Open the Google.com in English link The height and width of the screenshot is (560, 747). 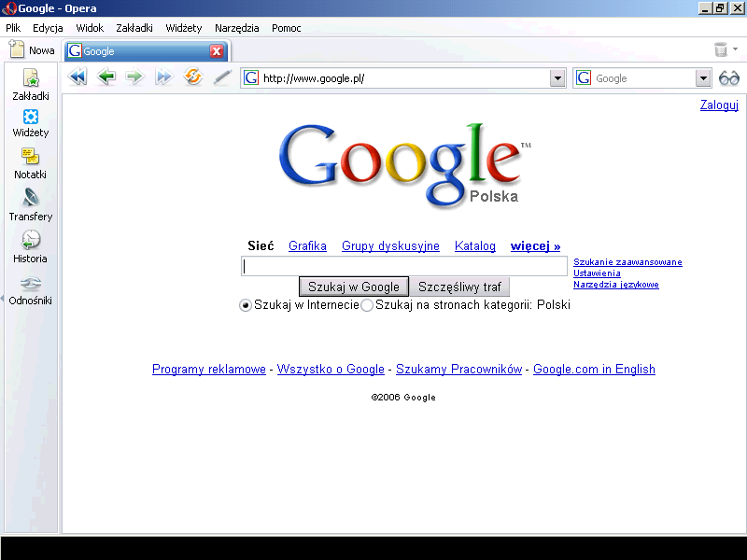pyautogui.click(x=594, y=369)
